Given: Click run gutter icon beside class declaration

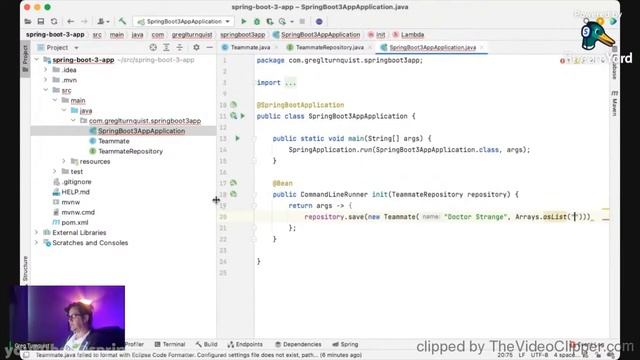Looking at the screenshot, I should coord(243,116).
